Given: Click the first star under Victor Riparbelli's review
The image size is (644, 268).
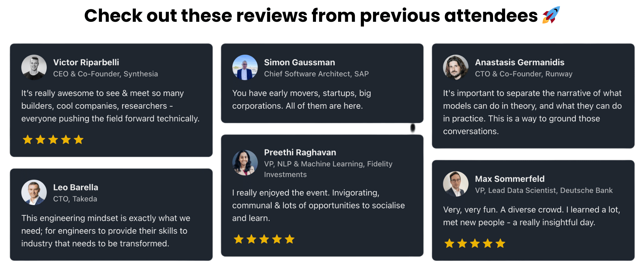Looking at the screenshot, I should (28, 139).
